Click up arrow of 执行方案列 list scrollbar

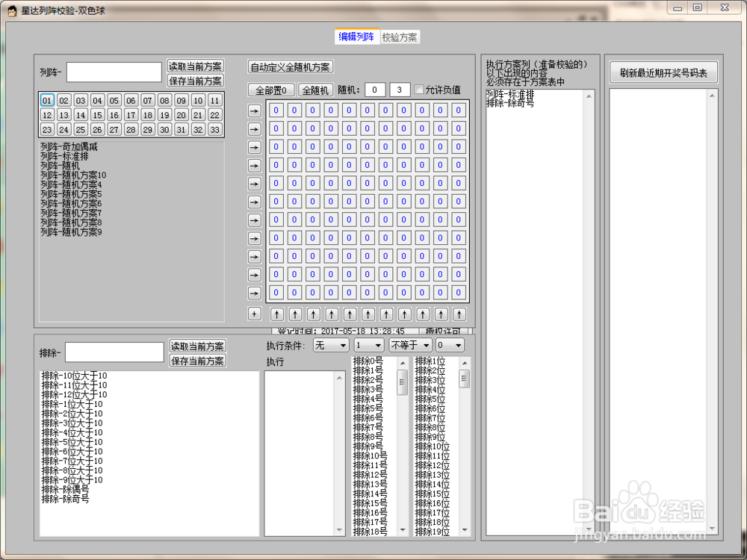pyautogui.click(x=589, y=96)
